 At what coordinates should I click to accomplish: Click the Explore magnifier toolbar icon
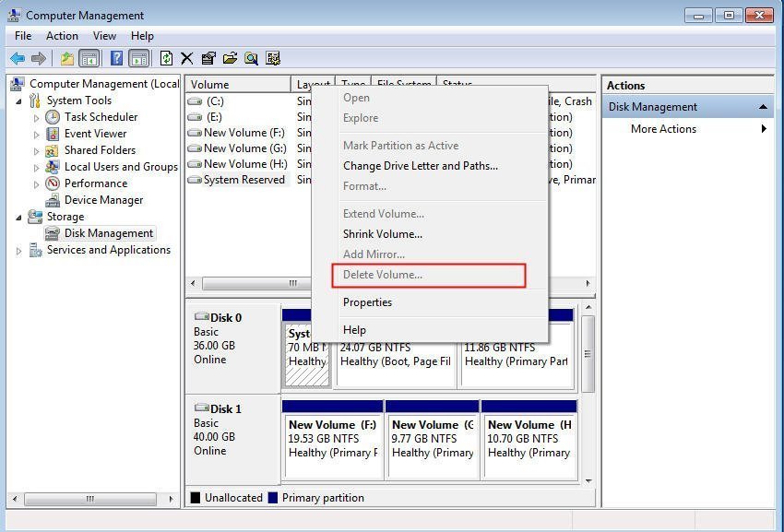pos(252,58)
